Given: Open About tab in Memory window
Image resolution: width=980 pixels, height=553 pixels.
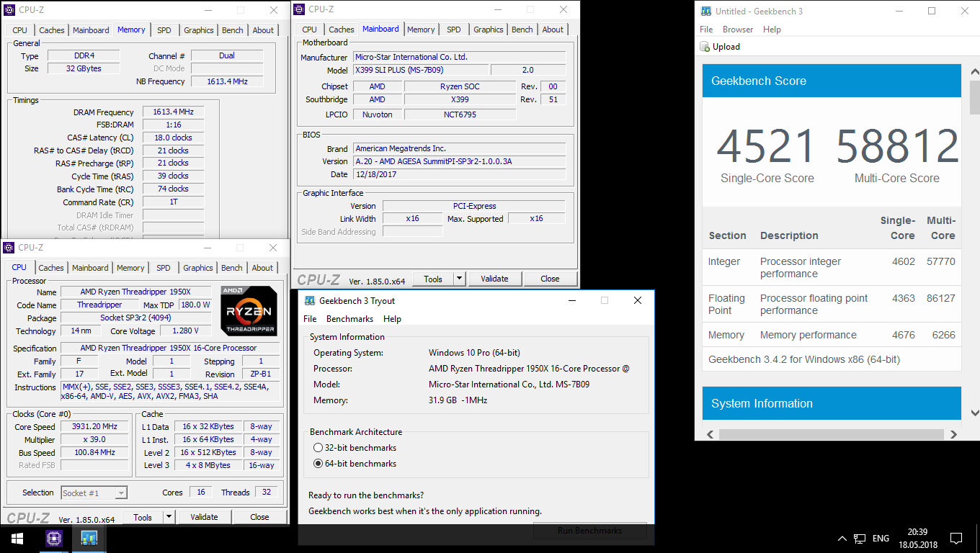Looking at the screenshot, I should click(263, 30).
